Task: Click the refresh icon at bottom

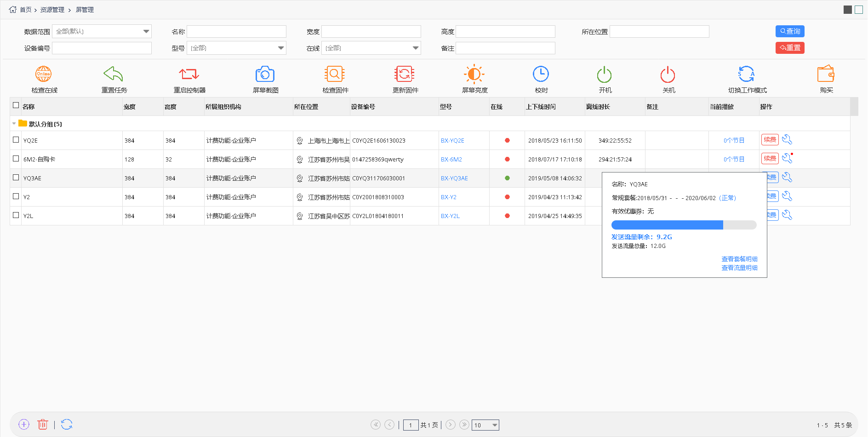Action: (67, 425)
